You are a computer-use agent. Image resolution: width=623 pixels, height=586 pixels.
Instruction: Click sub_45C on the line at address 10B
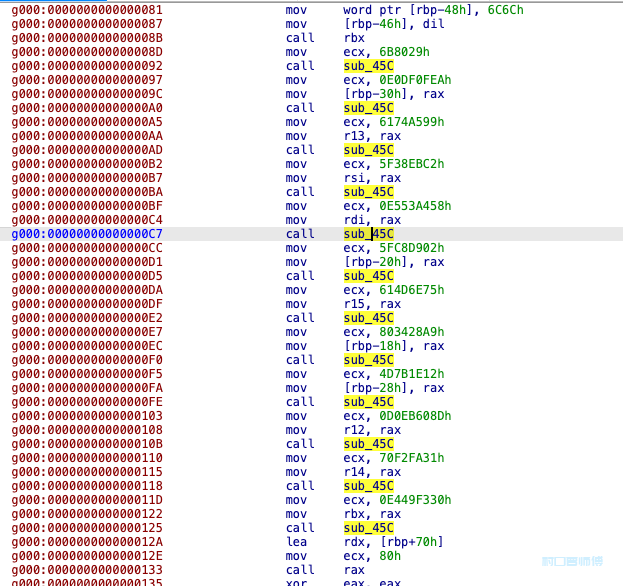(x=369, y=444)
